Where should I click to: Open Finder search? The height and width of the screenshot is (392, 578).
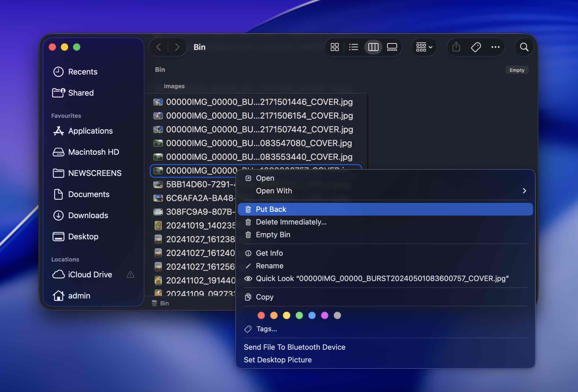(x=524, y=47)
